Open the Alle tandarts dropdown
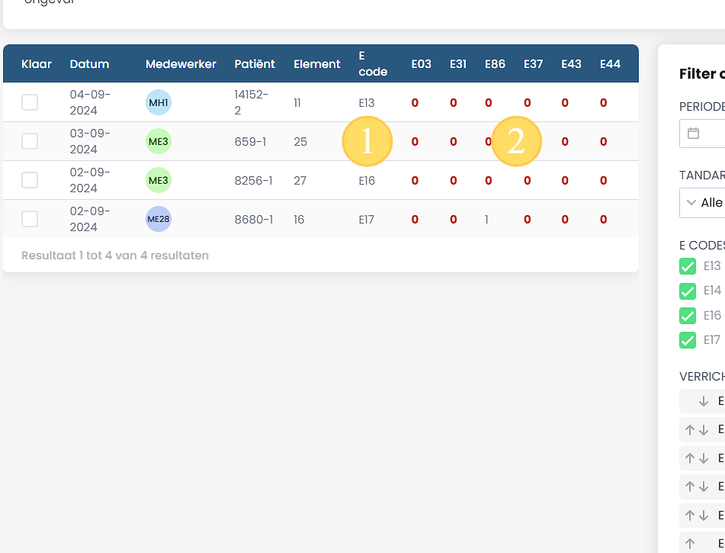Image resolution: width=725 pixels, height=553 pixels. pos(702,203)
